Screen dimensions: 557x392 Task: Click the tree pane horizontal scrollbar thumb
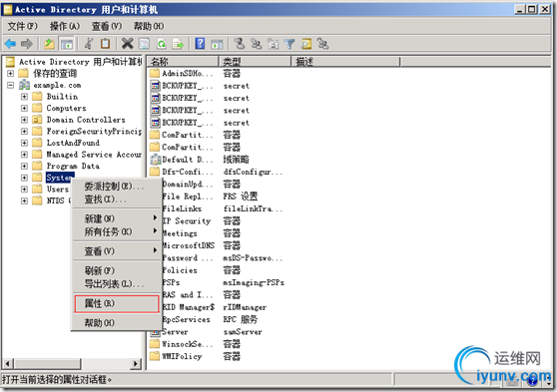[x=47, y=364]
